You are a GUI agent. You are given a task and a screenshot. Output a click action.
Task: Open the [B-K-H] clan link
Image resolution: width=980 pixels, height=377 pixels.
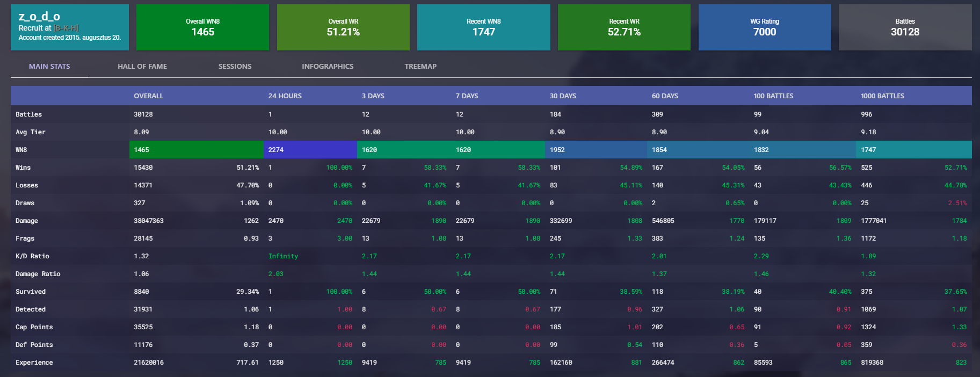66,28
